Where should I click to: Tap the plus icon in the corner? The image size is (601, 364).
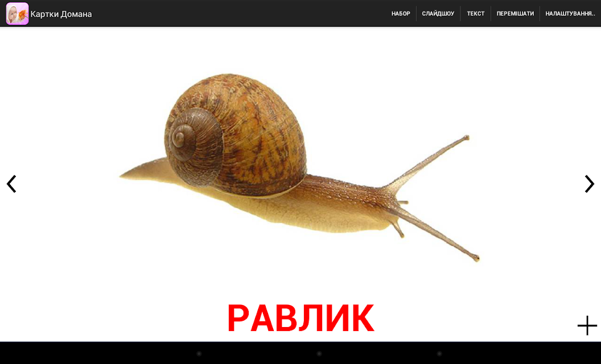click(x=587, y=326)
